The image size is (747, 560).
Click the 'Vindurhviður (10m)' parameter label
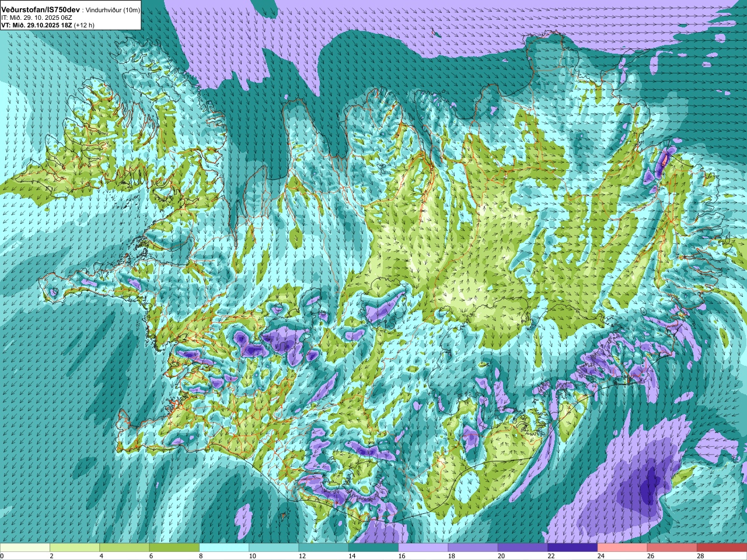click(113, 10)
